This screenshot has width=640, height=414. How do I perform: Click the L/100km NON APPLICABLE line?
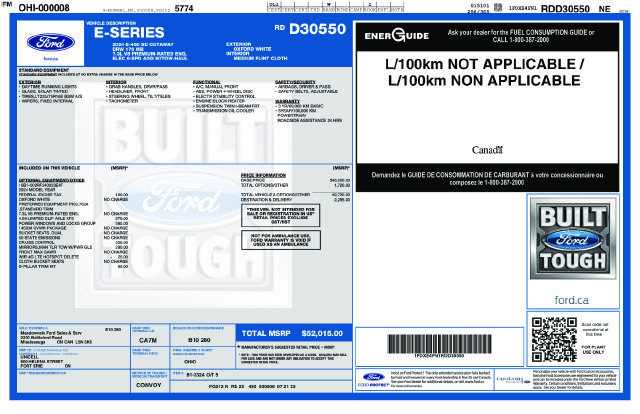coord(484,80)
